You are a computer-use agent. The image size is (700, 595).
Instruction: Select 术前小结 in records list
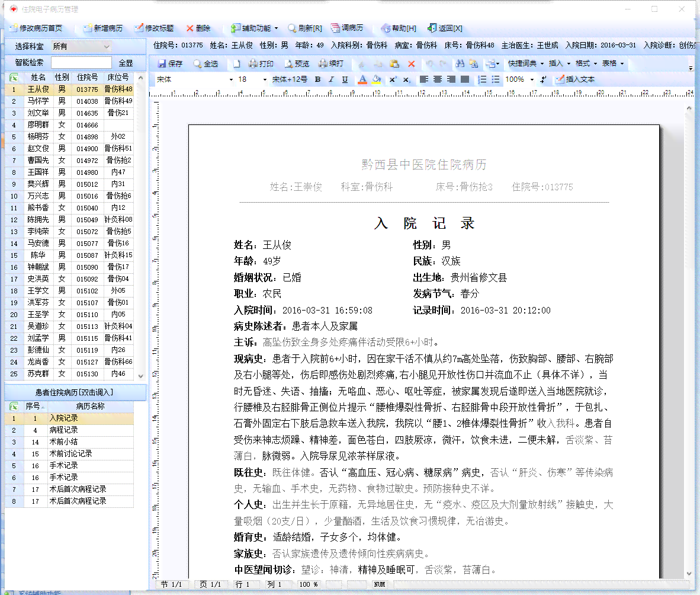(69, 442)
